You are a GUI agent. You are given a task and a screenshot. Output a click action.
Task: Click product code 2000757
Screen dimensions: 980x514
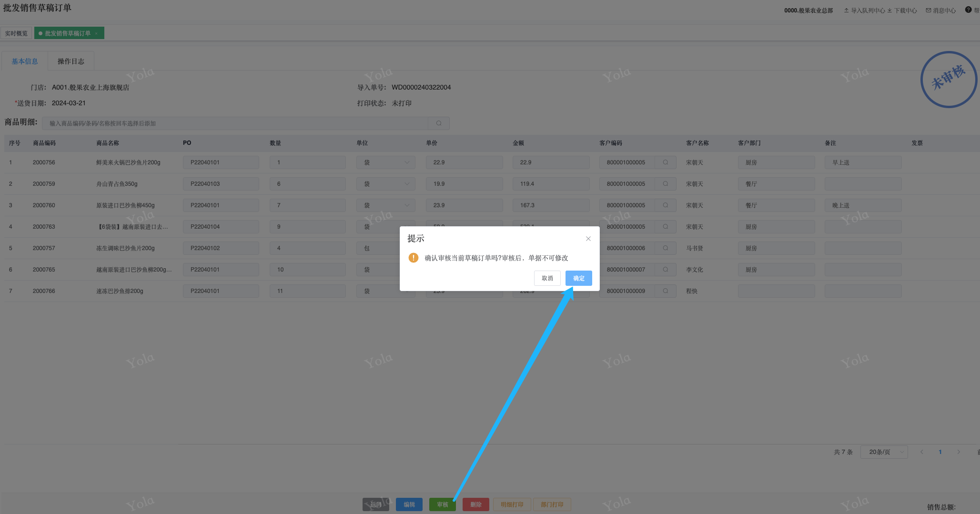tap(44, 248)
